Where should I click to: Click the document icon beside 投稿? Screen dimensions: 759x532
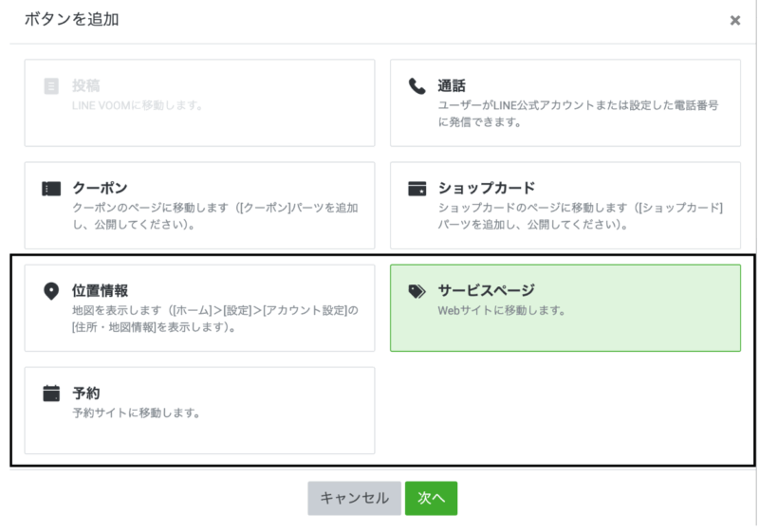[51, 86]
